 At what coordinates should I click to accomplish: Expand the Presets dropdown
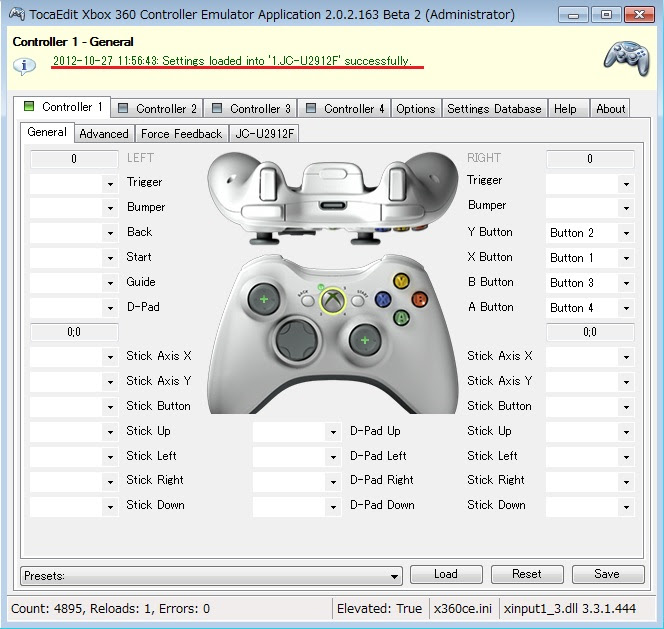(x=211, y=576)
